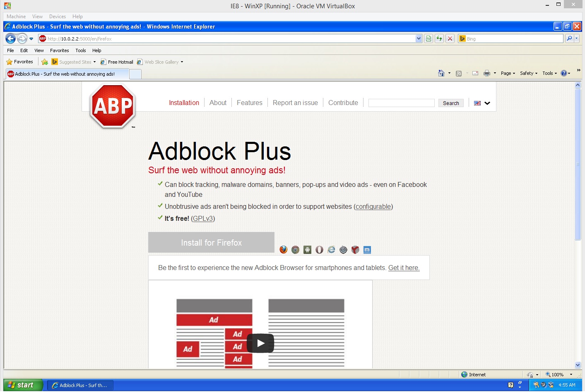Click the Print toolbar icon

pos(487,73)
